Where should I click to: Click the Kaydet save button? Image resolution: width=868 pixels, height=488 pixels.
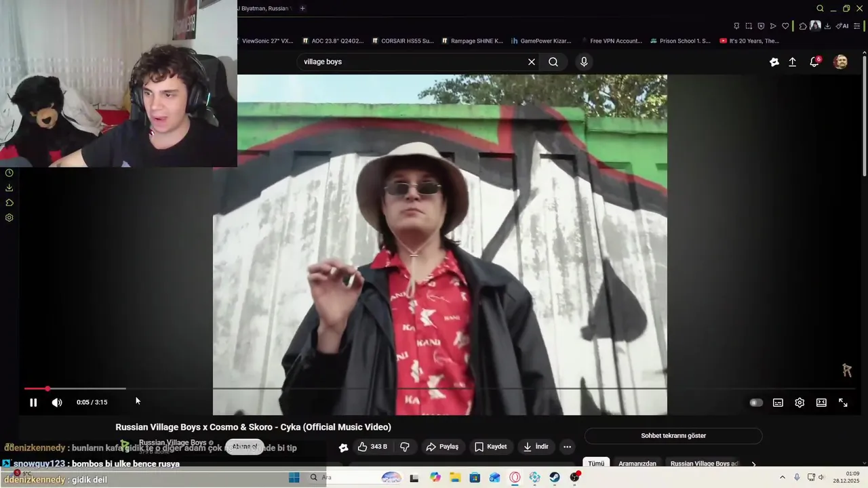(x=491, y=447)
